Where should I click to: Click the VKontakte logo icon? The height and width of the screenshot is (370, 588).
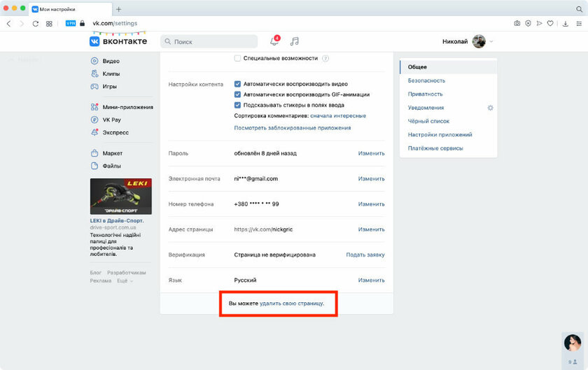click(x=94, y=41)
